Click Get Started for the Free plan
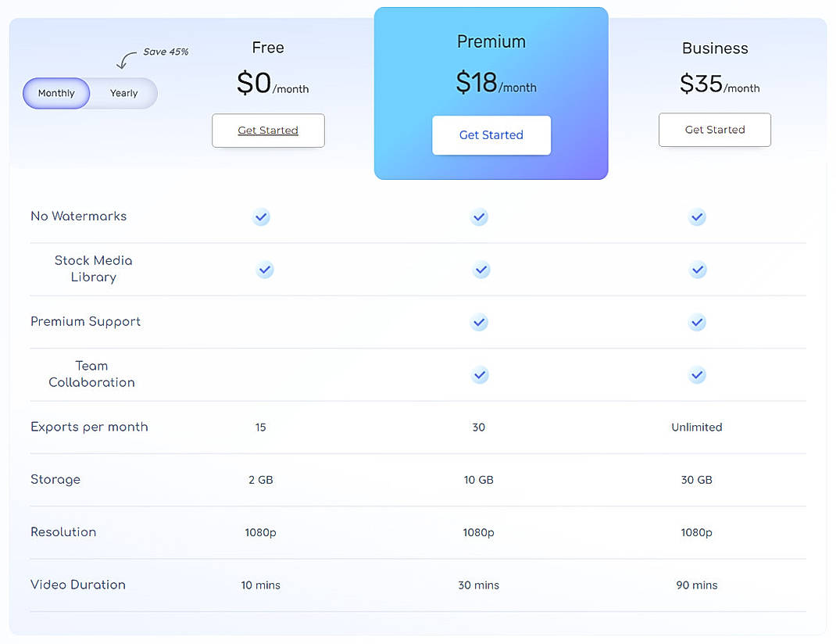Image resolution: width=836 pixels, height=644 pixels. (268, 131)
